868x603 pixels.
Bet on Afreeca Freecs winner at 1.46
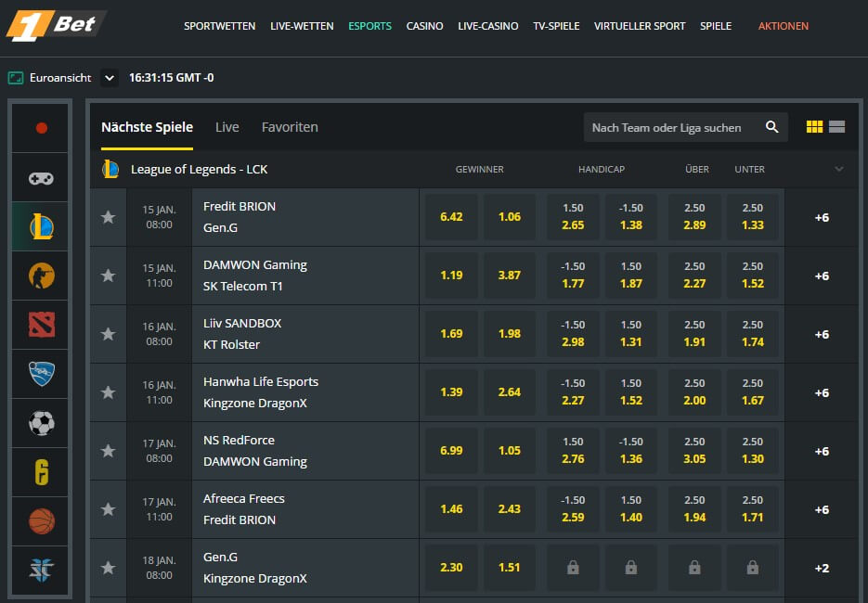click(451, 509)
